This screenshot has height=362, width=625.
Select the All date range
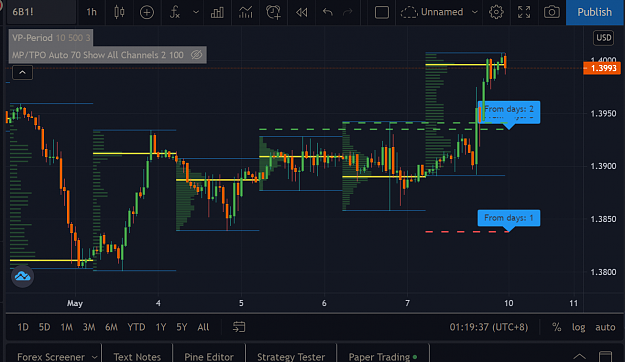tap(203, 327)
